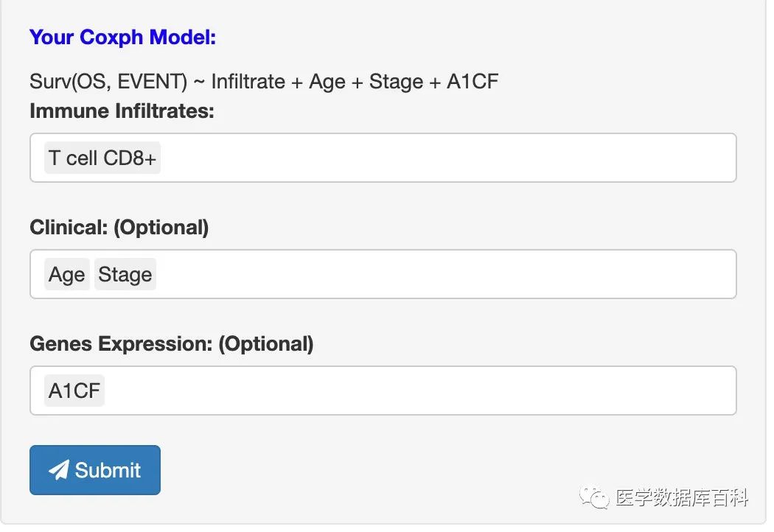This screenshot has height=532, width=774.
Task: Click Surv(OS, EVENT) in the formula
Action: tap(108, 81)
